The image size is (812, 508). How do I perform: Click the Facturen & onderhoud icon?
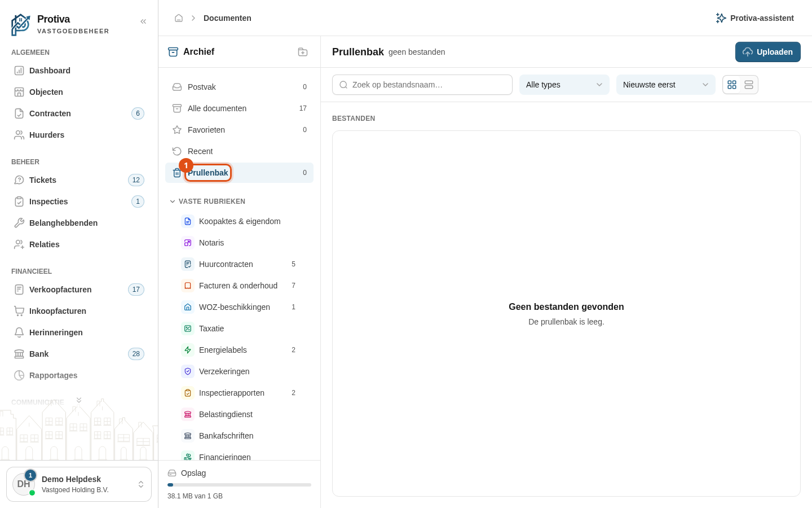coord(188,286)
